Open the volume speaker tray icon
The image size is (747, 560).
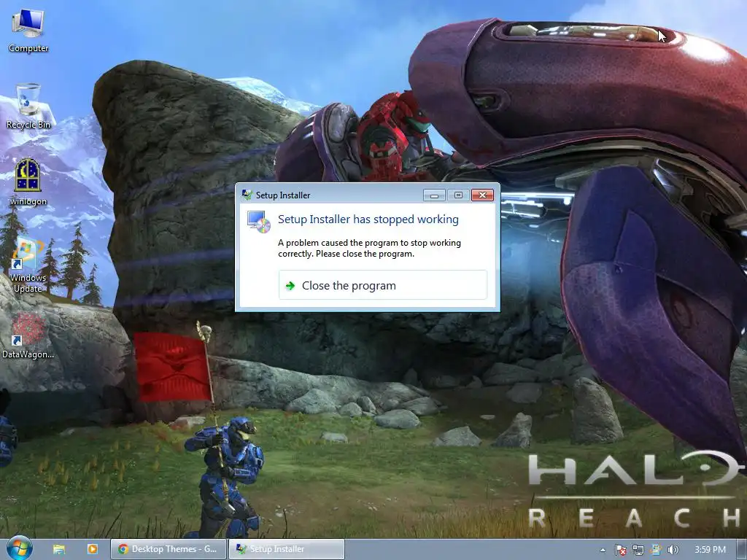(673, 550)
